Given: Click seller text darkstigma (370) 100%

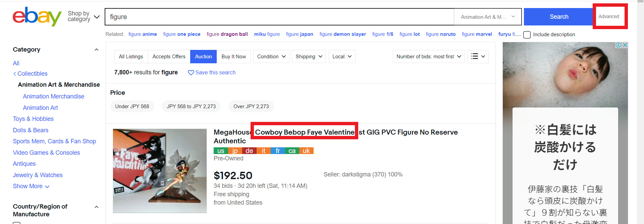Looking at the screenshot, I should click(x=363, y=174).
